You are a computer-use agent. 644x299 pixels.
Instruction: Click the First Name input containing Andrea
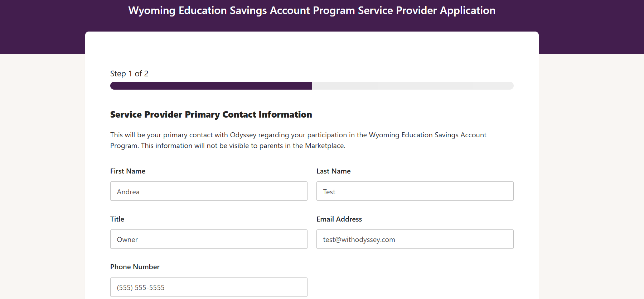[209, 191]
